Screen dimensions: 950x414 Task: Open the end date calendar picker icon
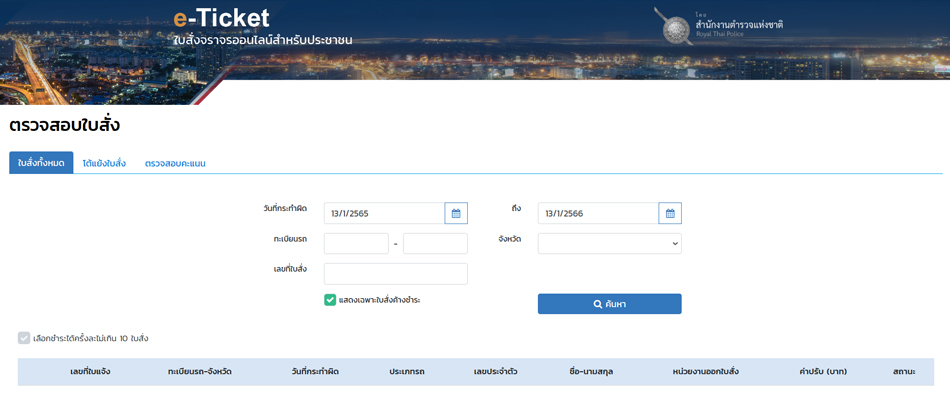670,213
